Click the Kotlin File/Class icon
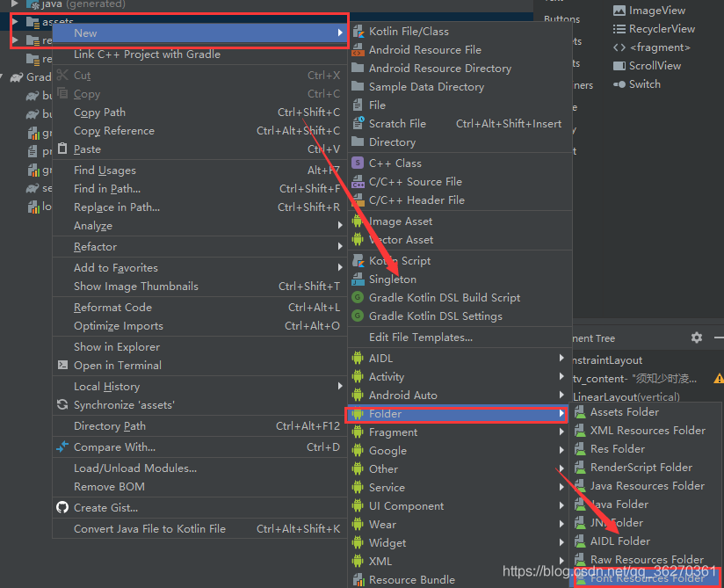 [x=358, y=32]
